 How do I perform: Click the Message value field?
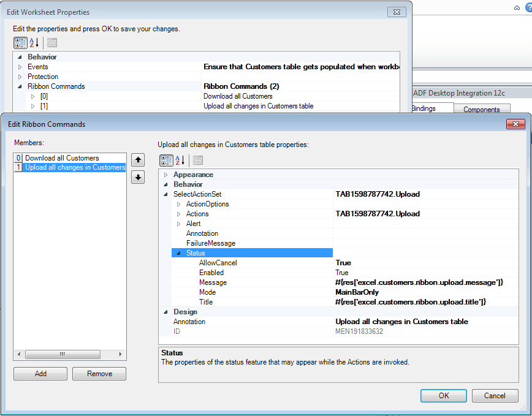coord(426,282)
